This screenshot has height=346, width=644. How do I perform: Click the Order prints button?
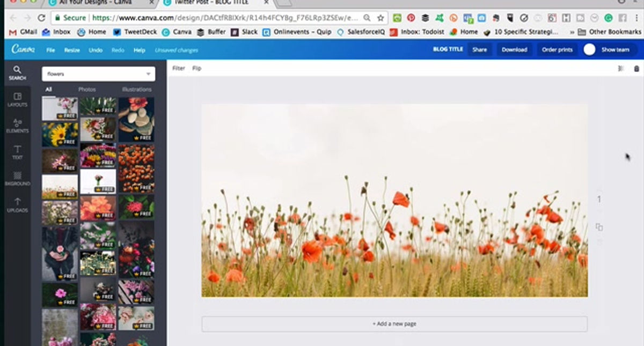click(557, 49)
